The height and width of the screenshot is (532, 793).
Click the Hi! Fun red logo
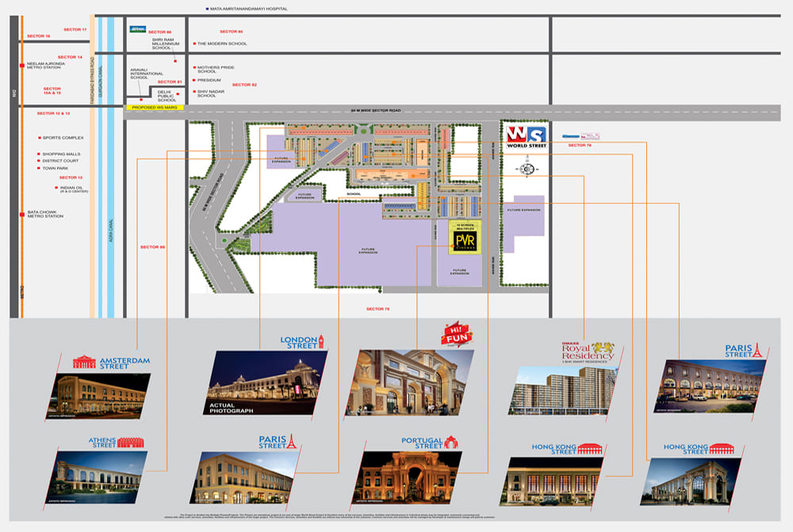pos(456,335)
